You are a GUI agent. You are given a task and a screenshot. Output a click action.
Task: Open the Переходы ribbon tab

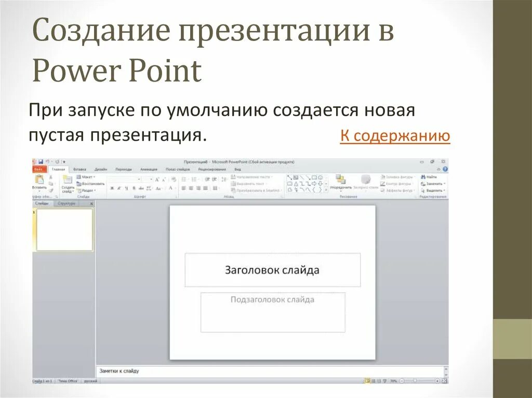124,169
